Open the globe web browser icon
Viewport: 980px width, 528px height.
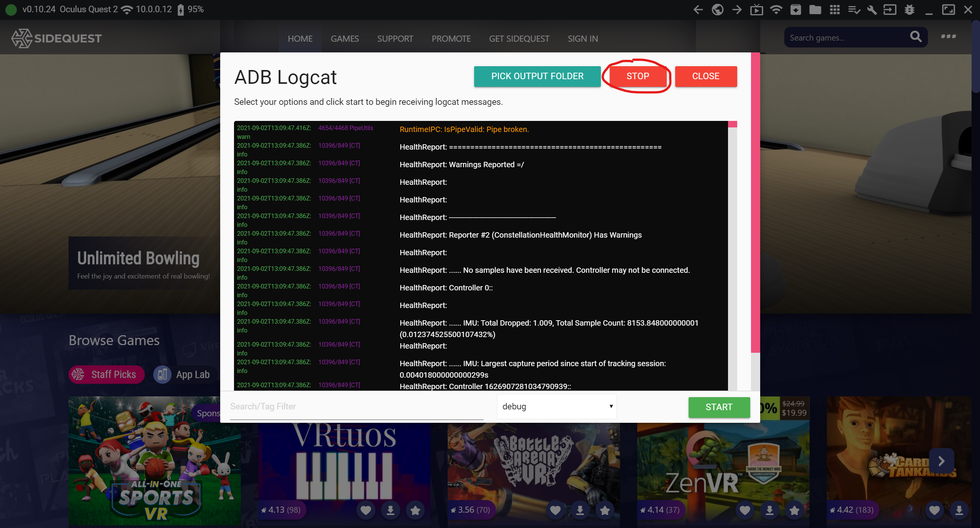(x=717, y=10)
